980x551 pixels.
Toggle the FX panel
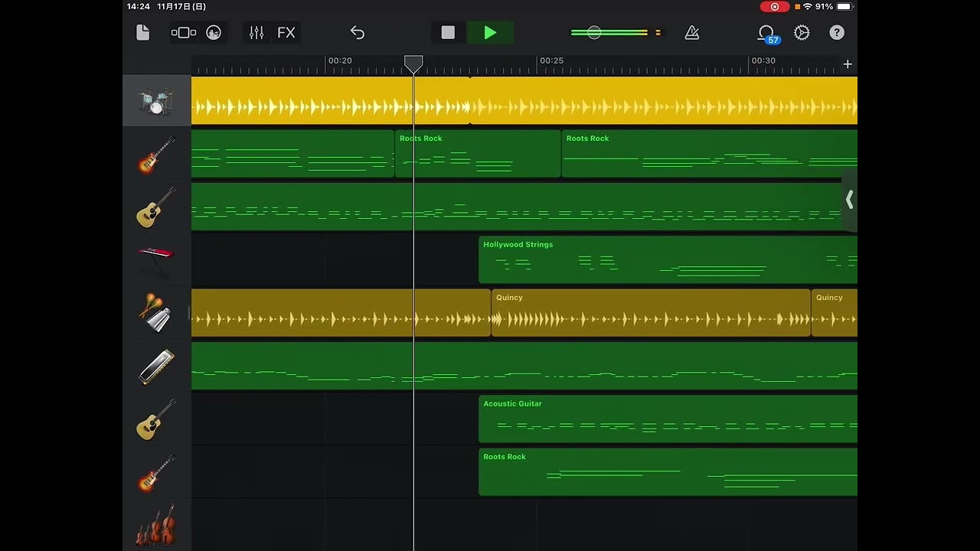coord(286,32)
